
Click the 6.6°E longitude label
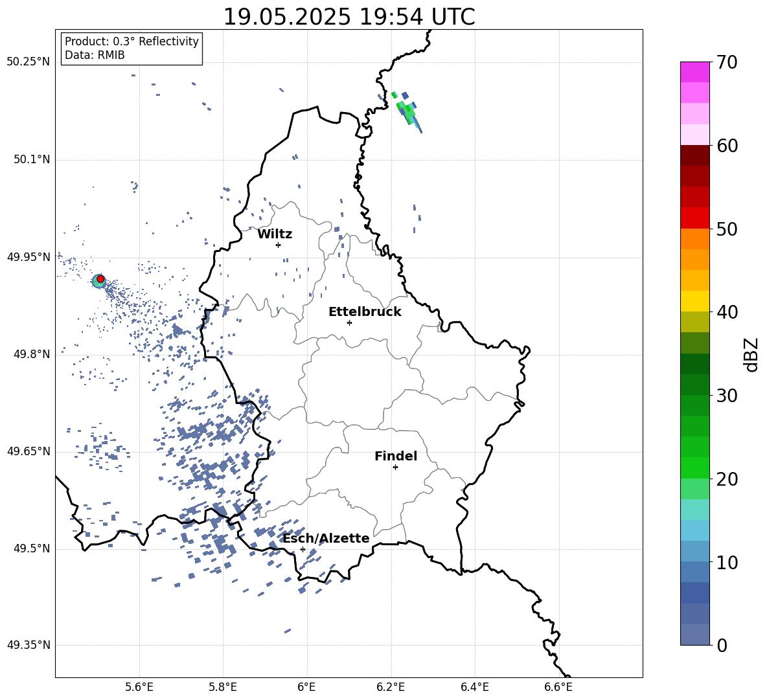(x=558, y=687)
